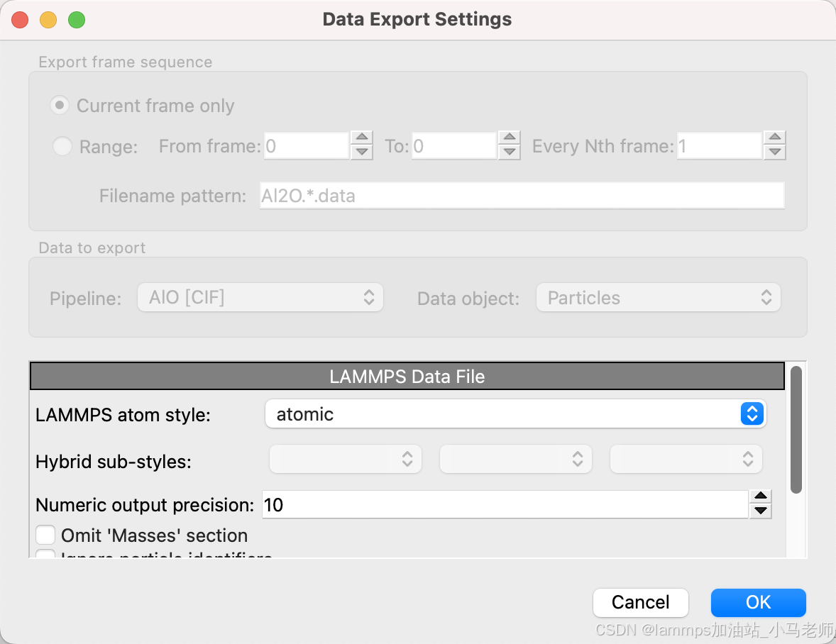Click the Cancel button
The image size is (836, 644).
[640, 602]
